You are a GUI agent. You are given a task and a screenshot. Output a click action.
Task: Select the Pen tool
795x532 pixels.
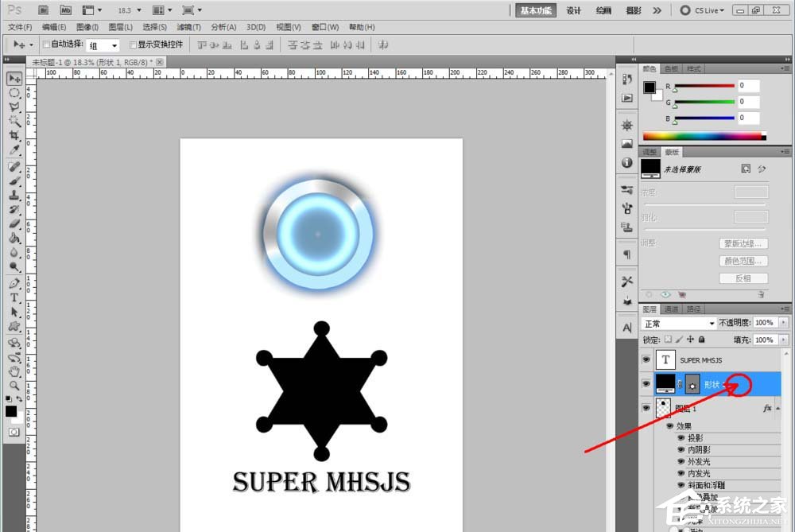click(x=14, y=283)
